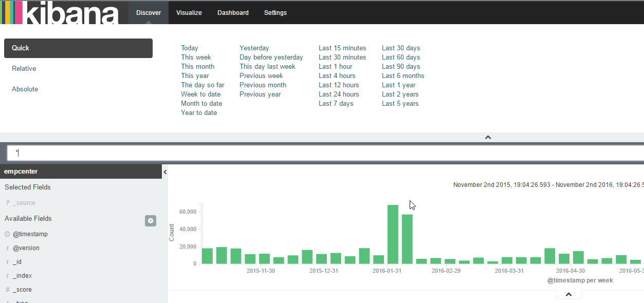Choose Year to date range
Image resolution: width=644 pixels, height=303 pixels.
(x=199, y=113)
